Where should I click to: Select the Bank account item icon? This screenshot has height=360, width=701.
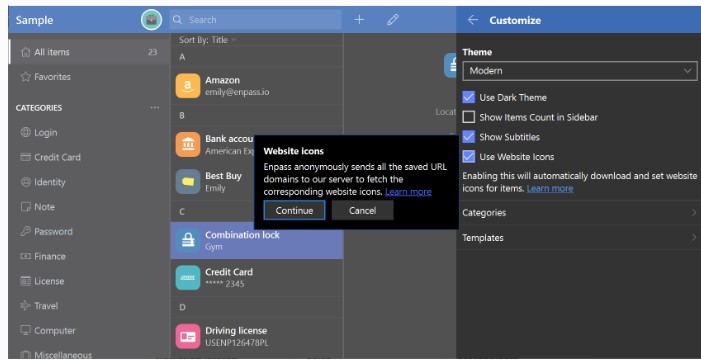tap(188, 144)
